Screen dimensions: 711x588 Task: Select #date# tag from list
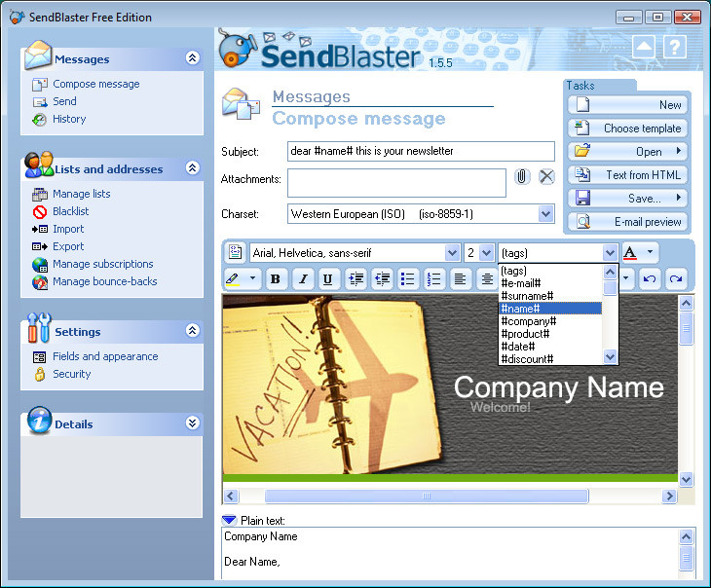(550, 347)
